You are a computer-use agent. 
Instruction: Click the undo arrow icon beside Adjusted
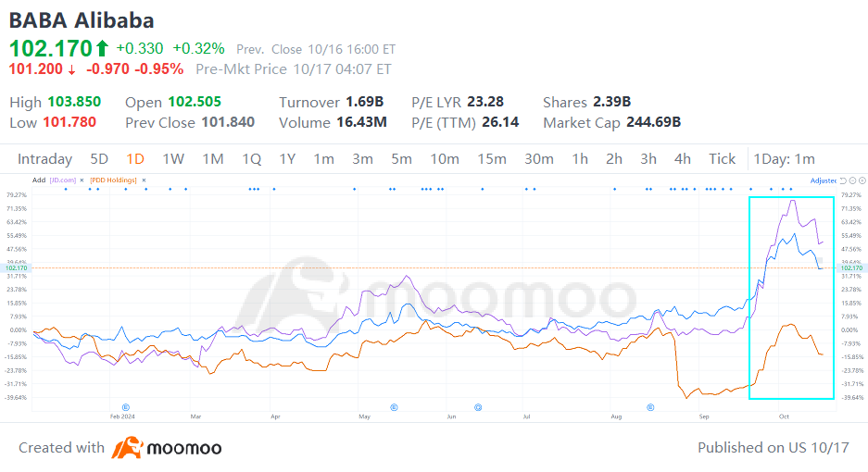click(843, 180)
